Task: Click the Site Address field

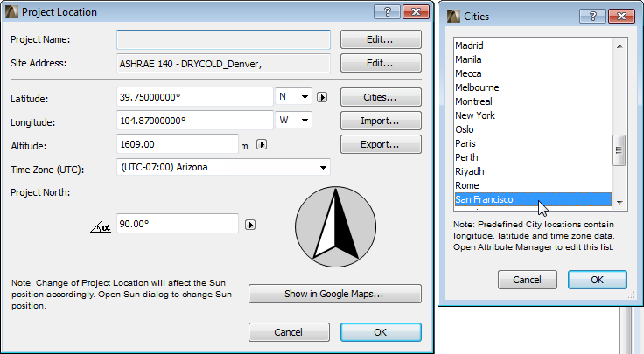Action: (x=223, y=64)
